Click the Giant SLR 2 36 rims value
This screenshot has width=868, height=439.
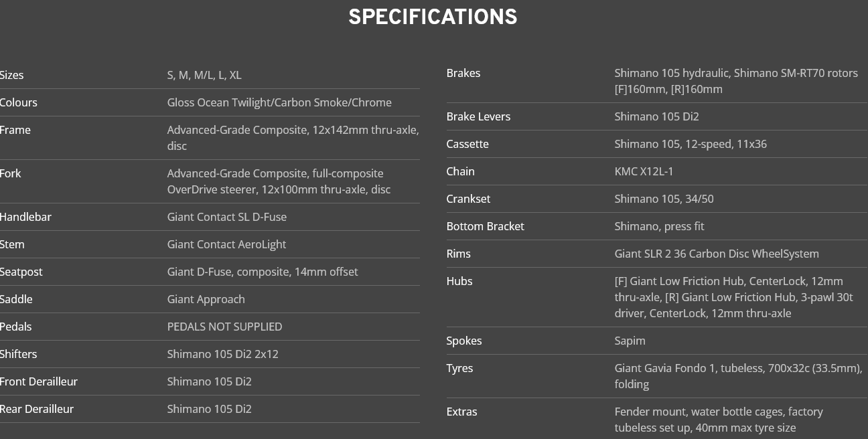point(716,254)
